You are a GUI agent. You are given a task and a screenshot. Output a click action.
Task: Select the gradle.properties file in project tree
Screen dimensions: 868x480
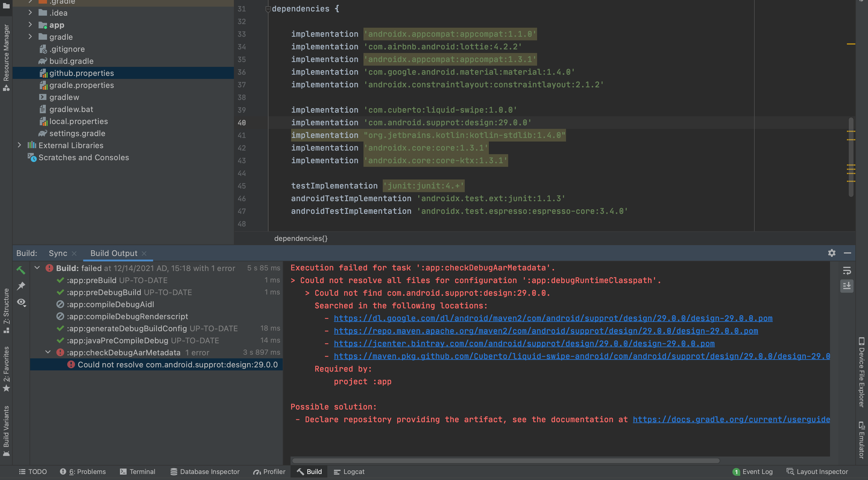click(x=82, y=85)
